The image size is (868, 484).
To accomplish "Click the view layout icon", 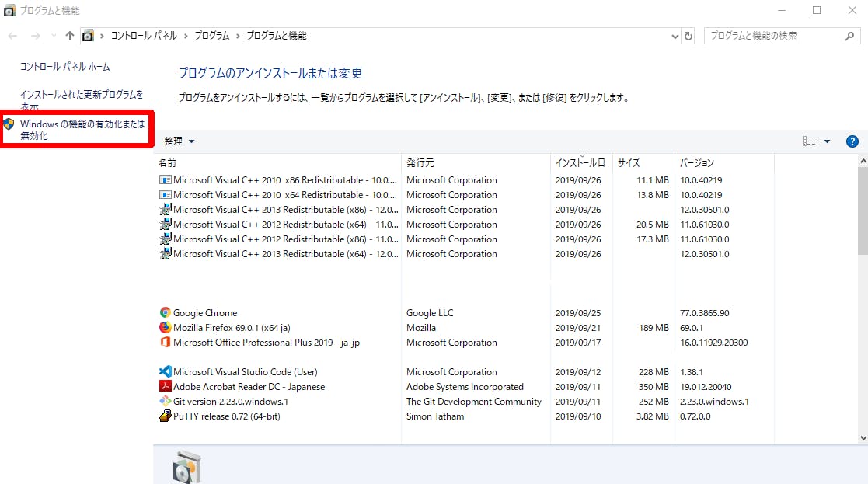I will click(x=809, y=141).
